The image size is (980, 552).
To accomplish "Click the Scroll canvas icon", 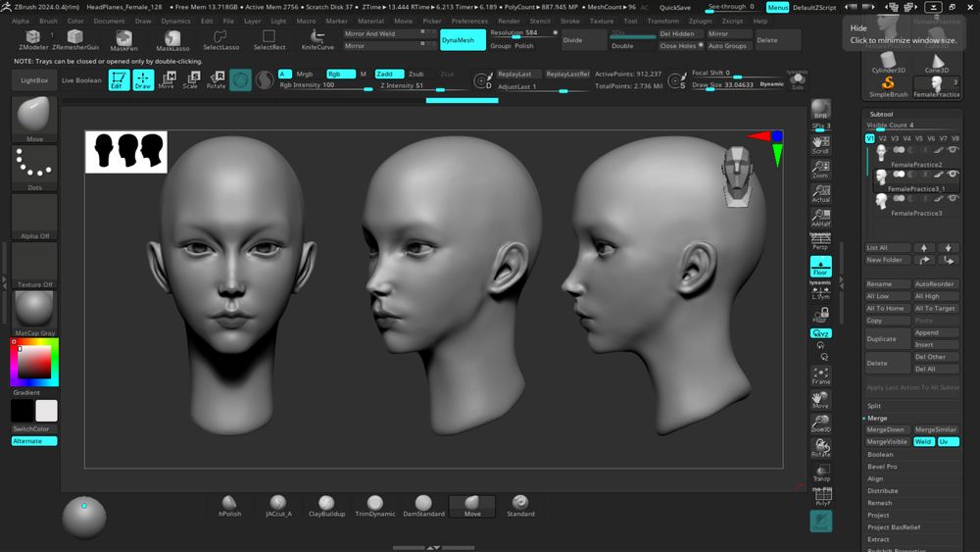I will point(820,146).
